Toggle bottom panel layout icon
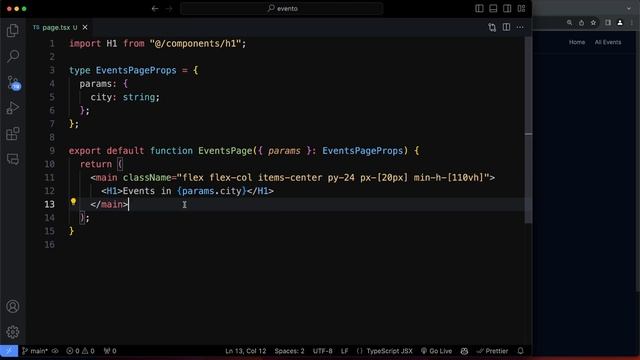The image size is (640, 360). (x=493, y=9)
